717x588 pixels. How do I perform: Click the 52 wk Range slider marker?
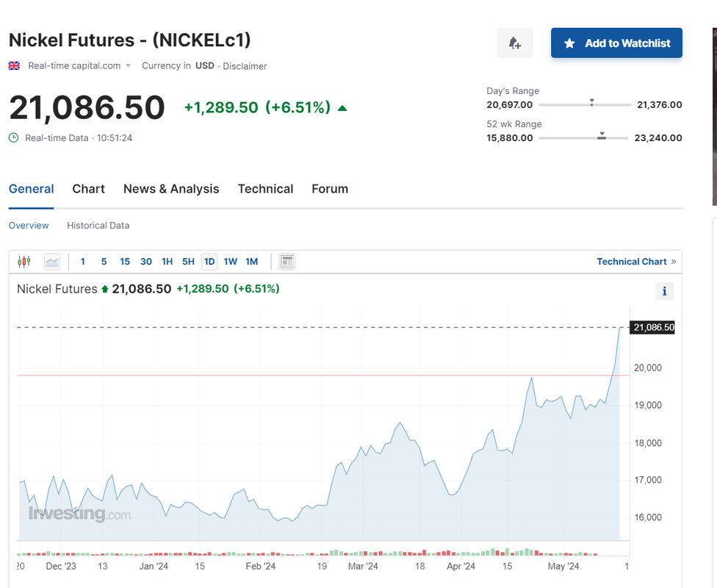[x=602, y=135]
